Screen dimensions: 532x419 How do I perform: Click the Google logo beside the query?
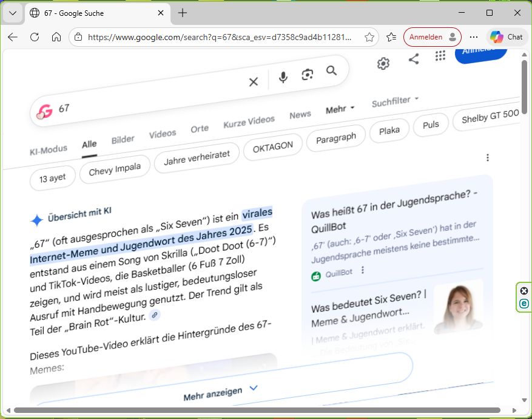click(45, 112)
